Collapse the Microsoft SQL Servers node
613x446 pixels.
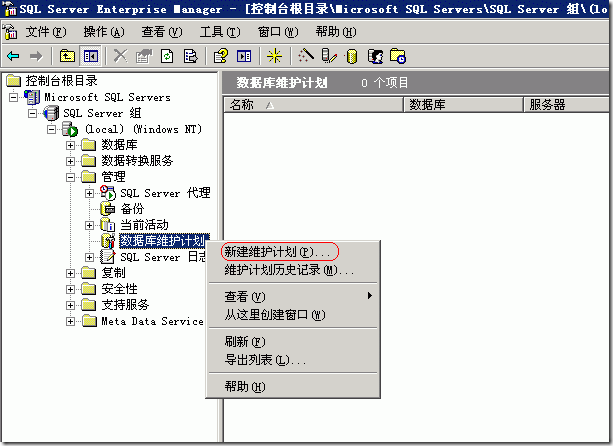[14, 97]
